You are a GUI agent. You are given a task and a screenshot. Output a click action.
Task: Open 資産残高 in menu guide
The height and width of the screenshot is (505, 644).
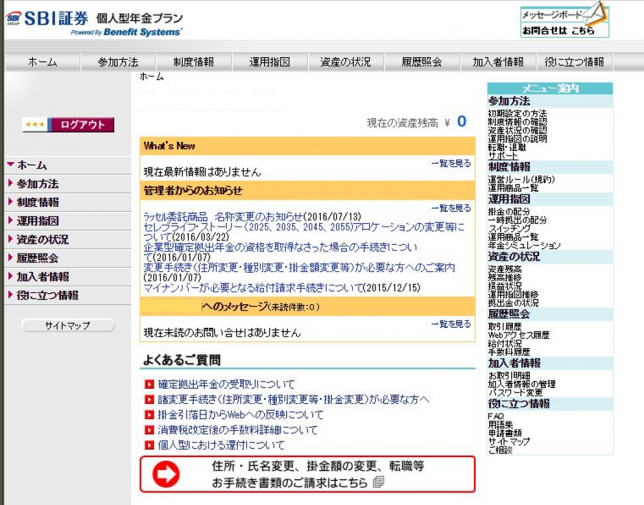coord(505,269)
